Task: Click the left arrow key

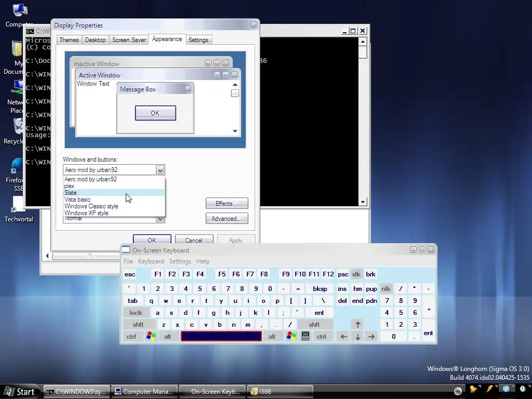Action: coord(344,337)
